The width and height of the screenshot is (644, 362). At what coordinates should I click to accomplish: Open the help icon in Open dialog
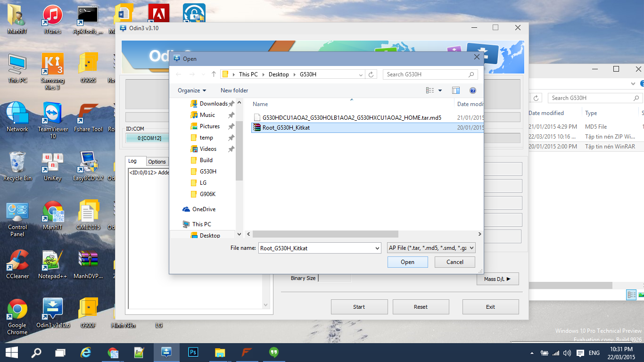point(472,90)
